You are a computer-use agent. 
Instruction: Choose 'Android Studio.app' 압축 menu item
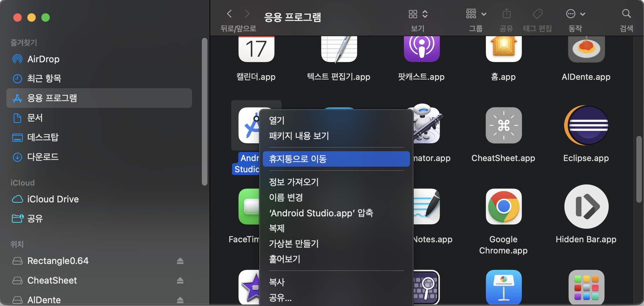(336, 213)
